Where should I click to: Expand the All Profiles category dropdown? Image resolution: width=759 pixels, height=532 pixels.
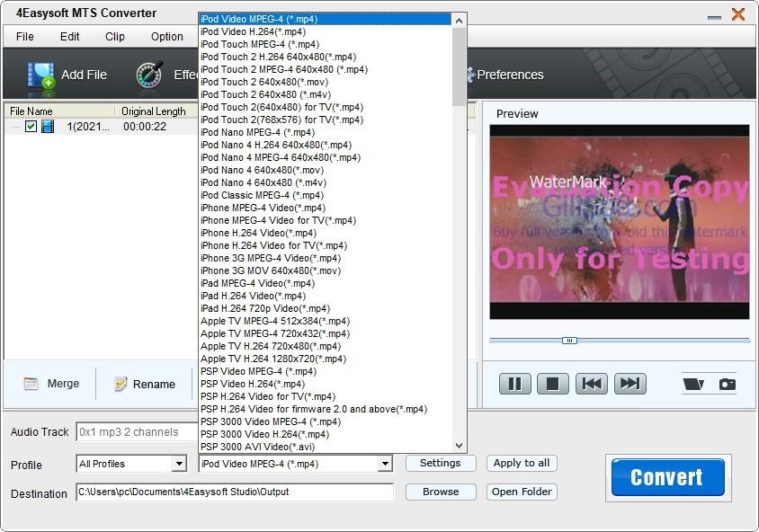tap(179, 464)
